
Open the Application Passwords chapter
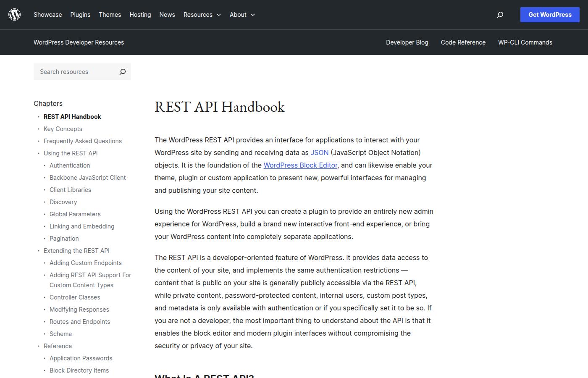coord(81,358)
